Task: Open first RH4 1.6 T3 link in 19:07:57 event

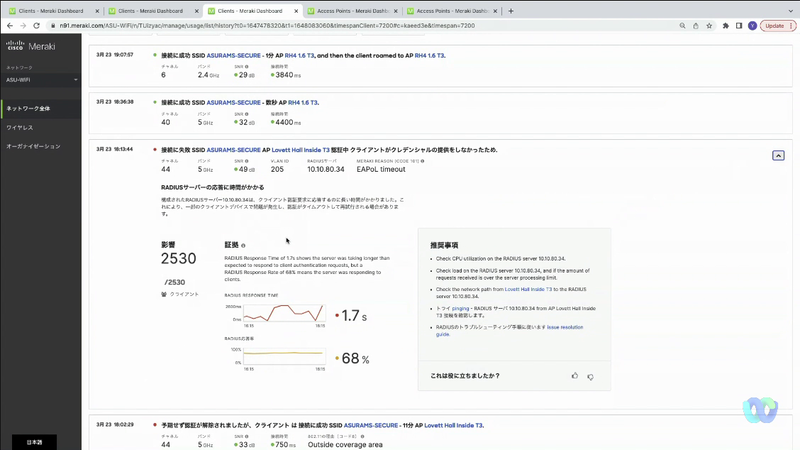Action: (x=299, y=56)
